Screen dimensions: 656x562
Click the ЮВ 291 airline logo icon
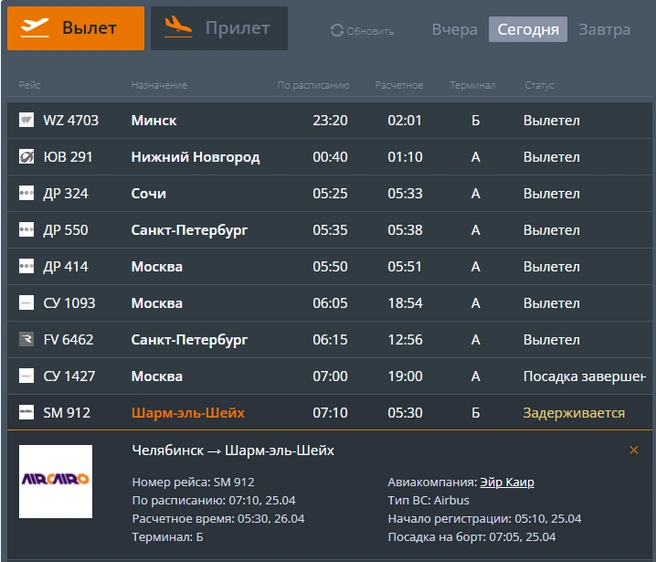[x=26, y=157]
